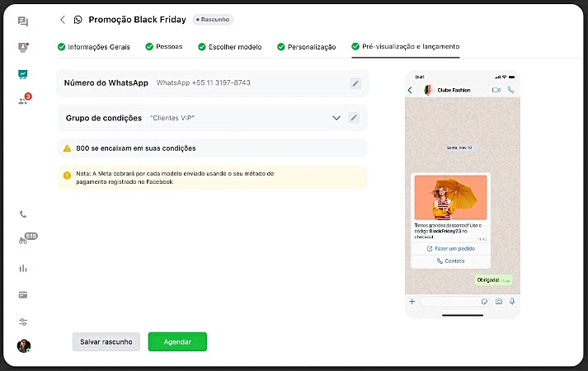Click the 800 se encaixam em suas condições text
The width and height of the screenshot is (588, 371).
(136, 148)
